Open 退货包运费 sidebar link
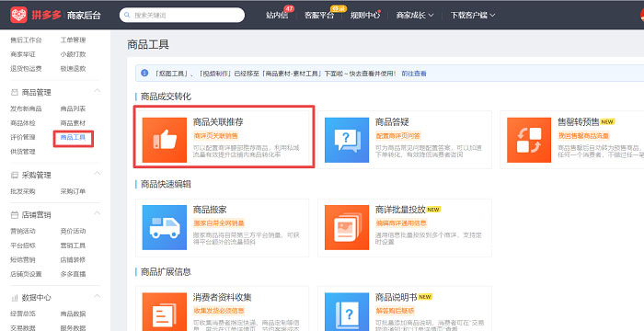Viewport: 644px width, 331px height. 26,69
